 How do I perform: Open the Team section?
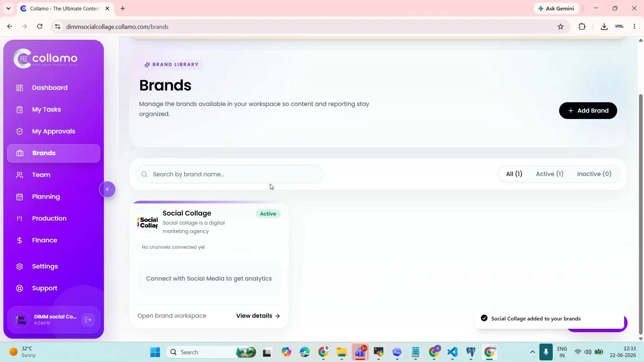tap(53, 175)
